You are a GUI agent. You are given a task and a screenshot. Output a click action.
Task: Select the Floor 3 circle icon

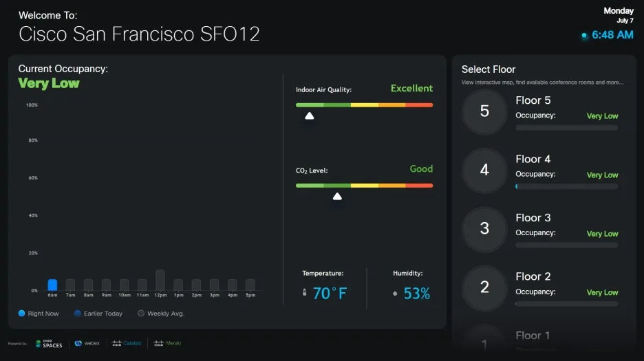[484, 229]
